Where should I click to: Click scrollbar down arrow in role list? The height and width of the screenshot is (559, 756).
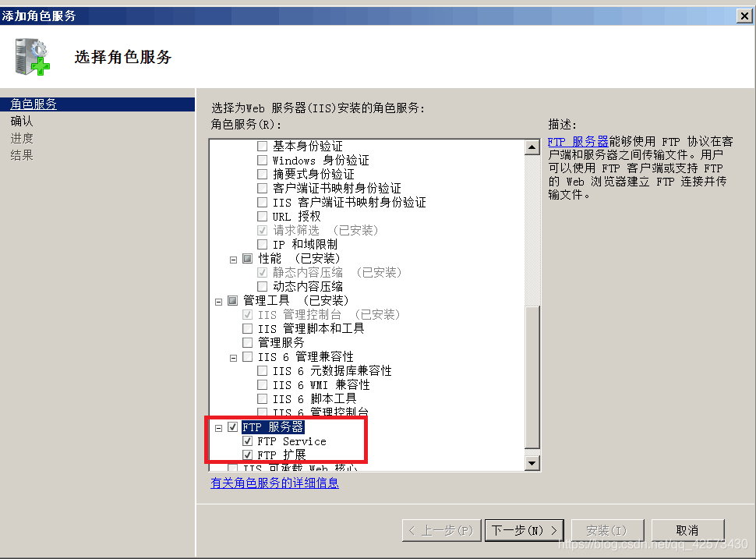[x=532, y=463]
